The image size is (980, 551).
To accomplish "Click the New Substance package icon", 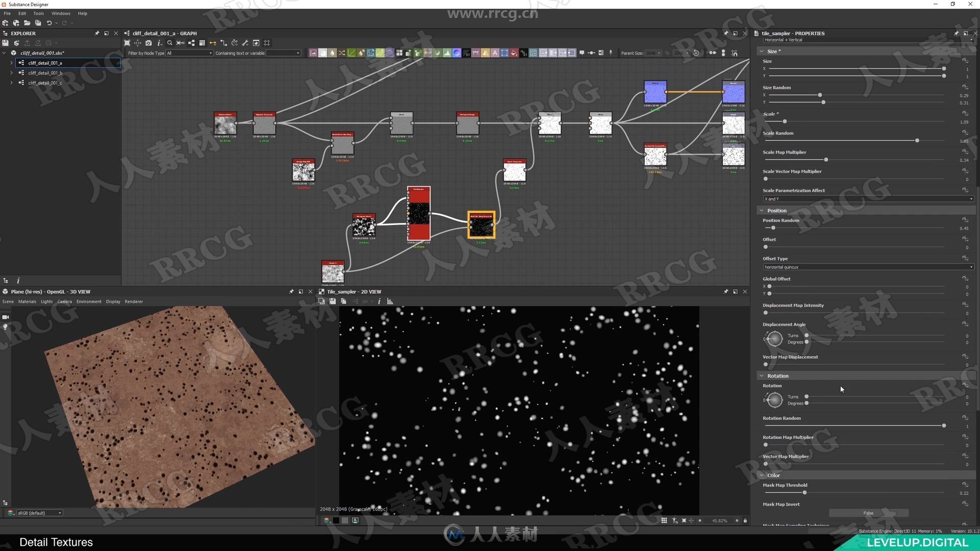I will pos(5,23).
